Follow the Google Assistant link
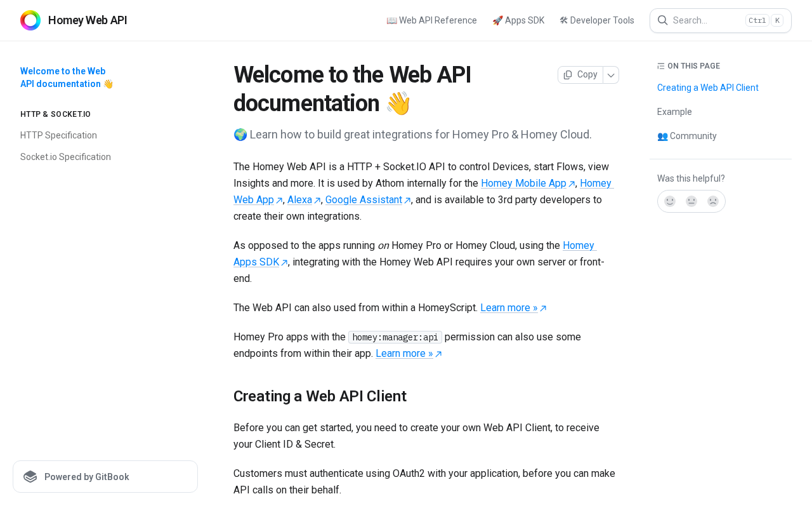812x508 pixels. click(363, 200)
